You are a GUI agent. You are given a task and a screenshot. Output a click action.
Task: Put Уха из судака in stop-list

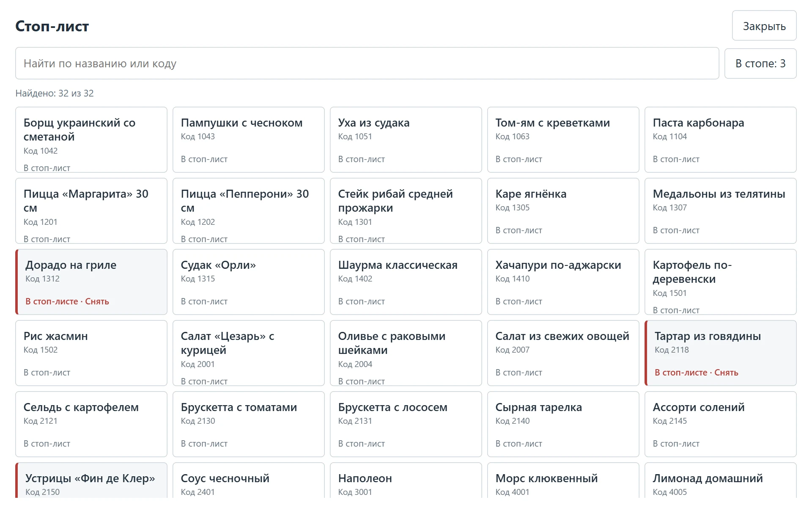click(x=406, y=140)
